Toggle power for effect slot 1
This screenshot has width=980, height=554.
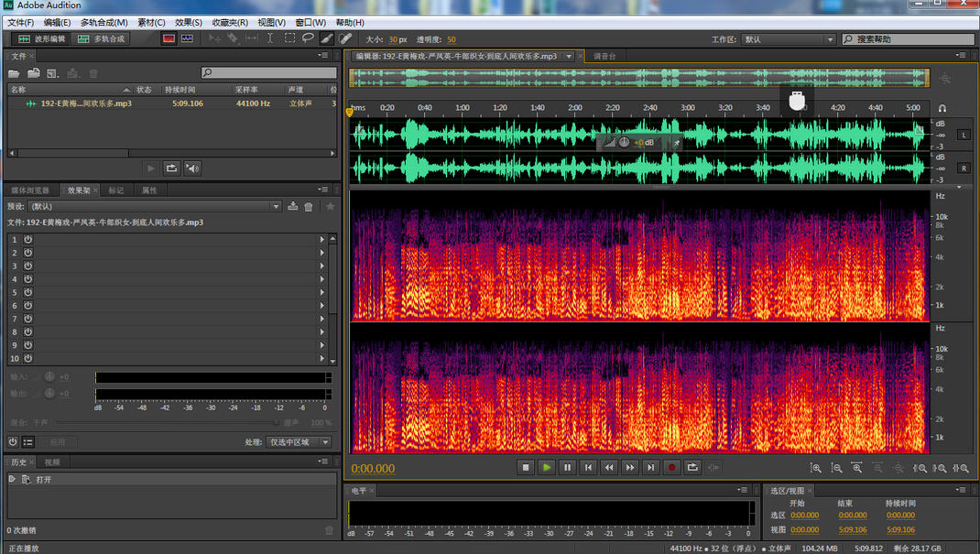coord(27,238)
